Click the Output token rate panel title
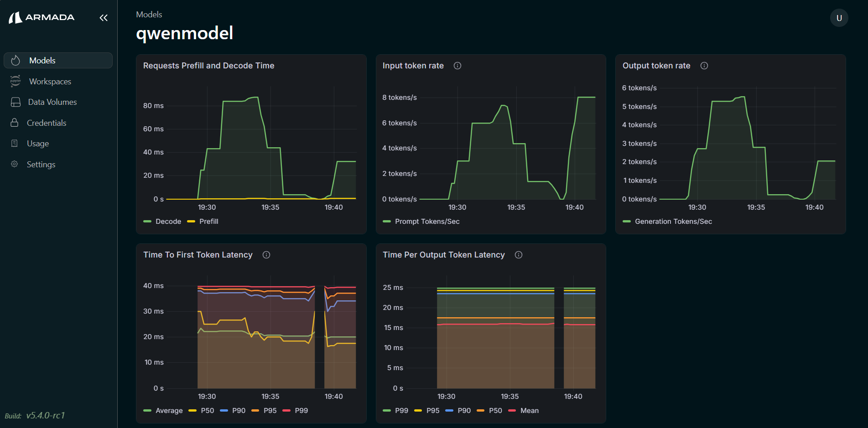The height and width of the screenshot is (428, 868). coord(656,66)
